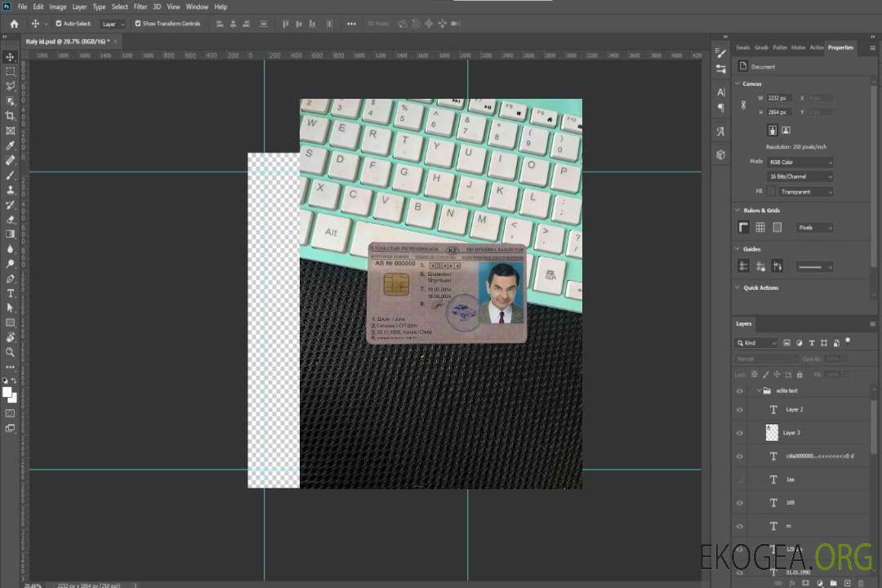The width and height of the screenshot is (882, 588).
Task: Toggle rulers icon under Rulers & Grids
Action: (x=743, y=227)
